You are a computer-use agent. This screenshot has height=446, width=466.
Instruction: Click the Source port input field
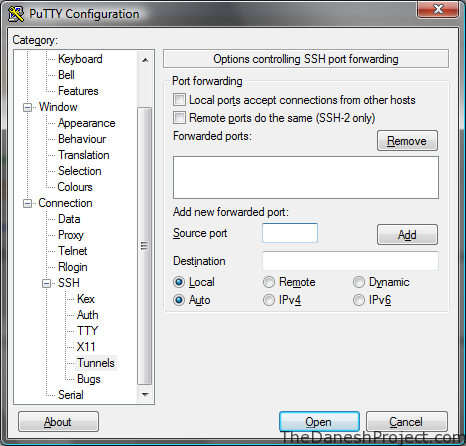coord(290,233)
